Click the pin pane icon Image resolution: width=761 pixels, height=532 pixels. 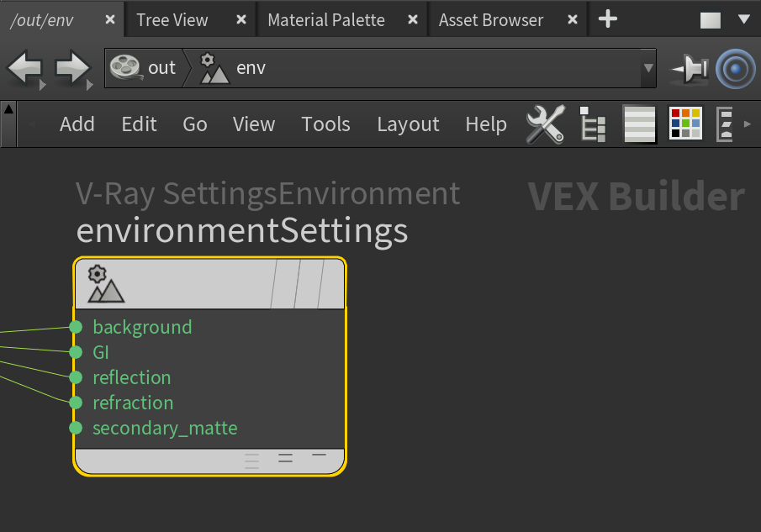[690, 70]
